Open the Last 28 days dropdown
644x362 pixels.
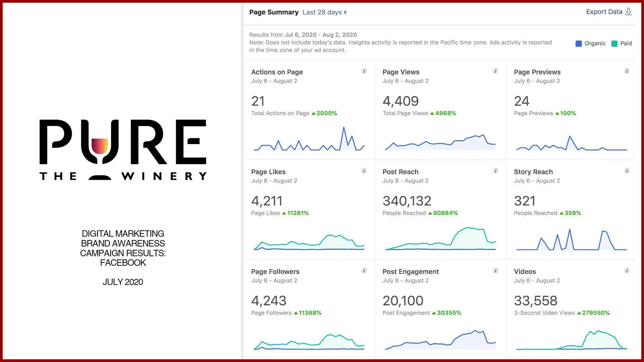[x=324, y=12]
